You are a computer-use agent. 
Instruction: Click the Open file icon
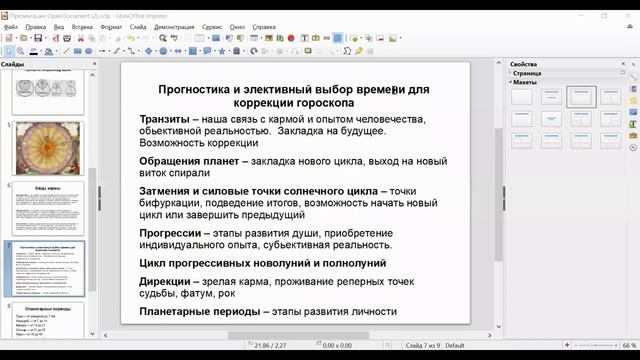pos(23,38)
